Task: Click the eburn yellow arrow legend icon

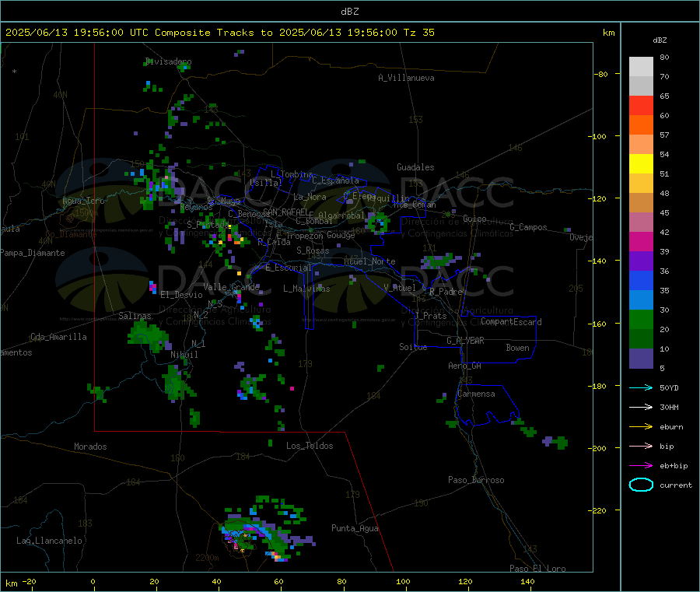Action: point(641,427)
